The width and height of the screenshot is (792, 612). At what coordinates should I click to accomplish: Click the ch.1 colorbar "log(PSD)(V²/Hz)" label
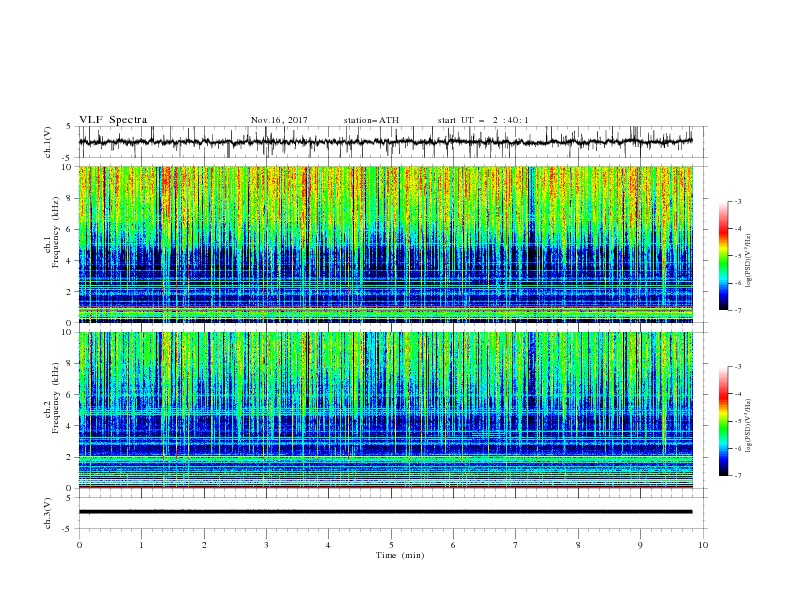(748, 261)
